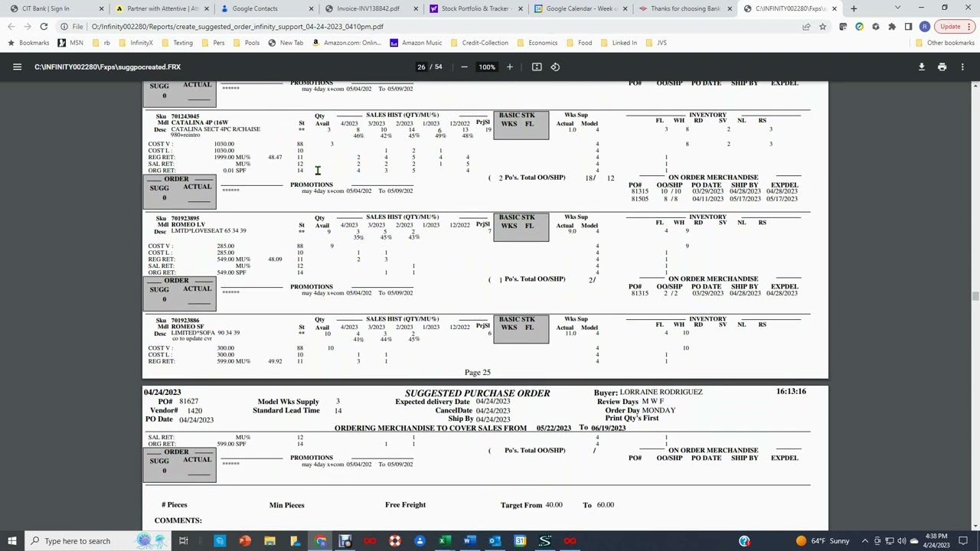Open Word from the taskbar
The image size is (980, 551).
coord(469,541)
